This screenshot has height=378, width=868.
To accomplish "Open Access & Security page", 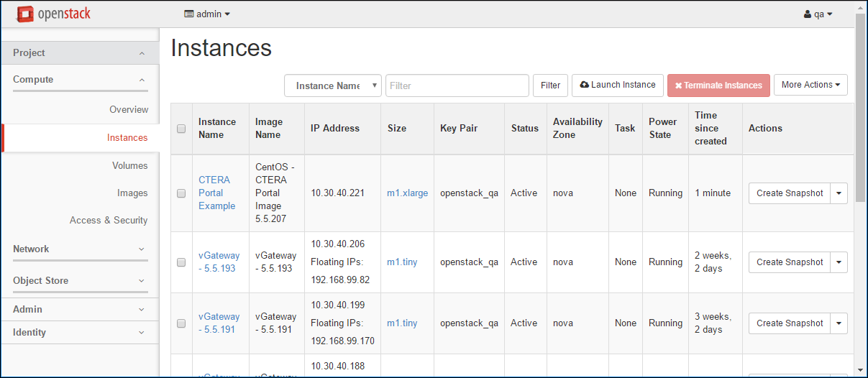I will click(x=109, y=221).
